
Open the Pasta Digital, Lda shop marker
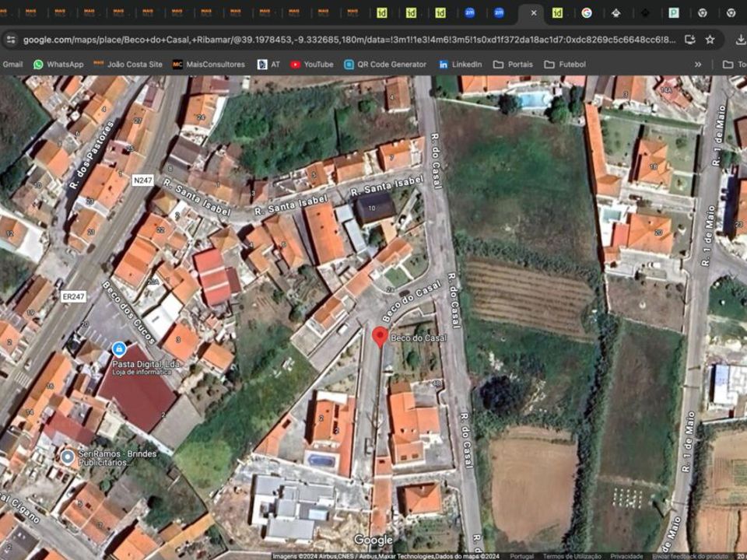click(119, 349)
